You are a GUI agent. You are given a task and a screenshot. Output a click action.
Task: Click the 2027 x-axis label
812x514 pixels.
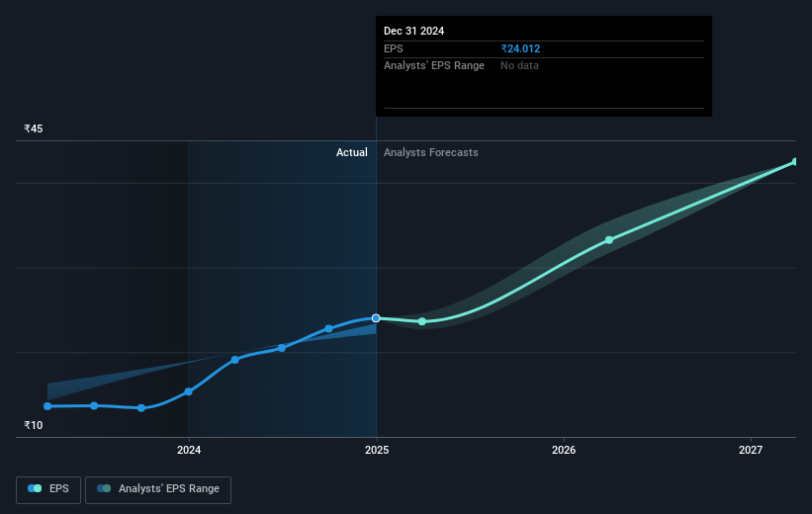pos(751,451)
